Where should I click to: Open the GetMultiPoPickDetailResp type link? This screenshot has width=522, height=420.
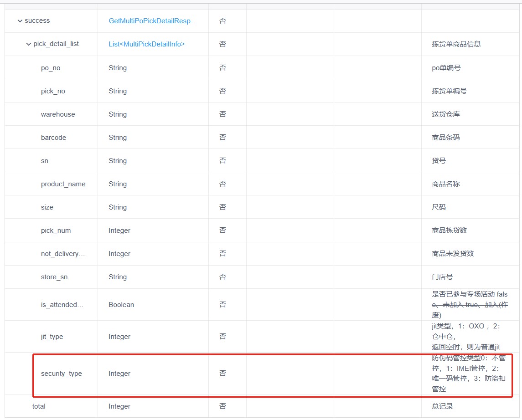click(x=152, y=21)
